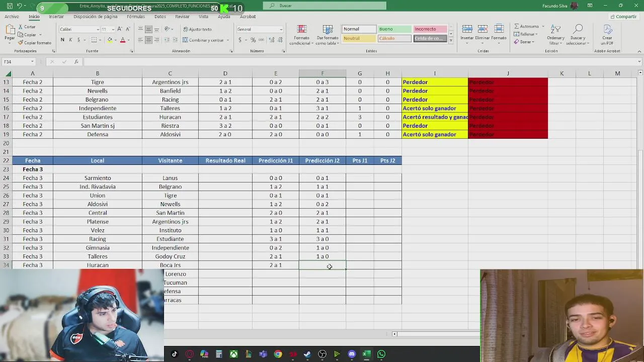Open the font size 11 dropdown
Image resolution: width=644 pixels, height=362 pixels.
(113, 29)
